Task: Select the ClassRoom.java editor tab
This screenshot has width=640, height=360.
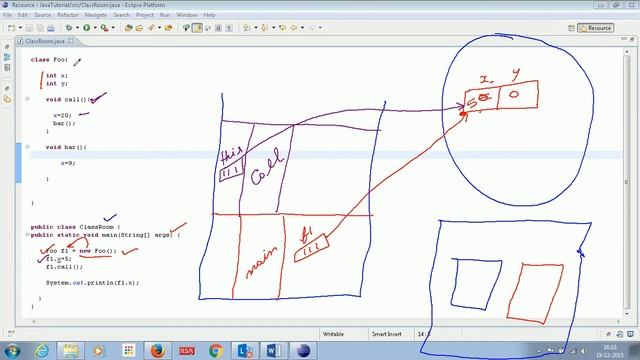Action: point(45,41)
